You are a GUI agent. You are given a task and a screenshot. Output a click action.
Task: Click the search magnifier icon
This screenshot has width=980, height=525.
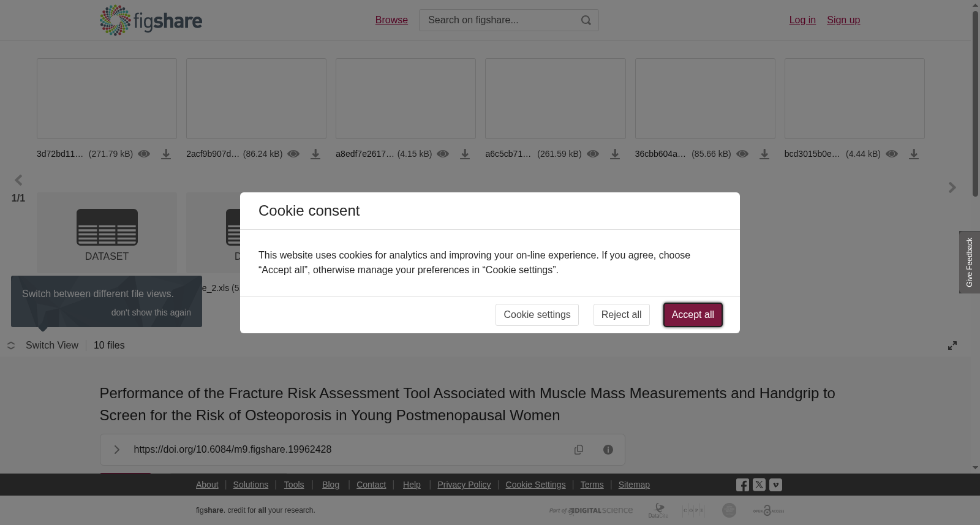click(586, 20)
